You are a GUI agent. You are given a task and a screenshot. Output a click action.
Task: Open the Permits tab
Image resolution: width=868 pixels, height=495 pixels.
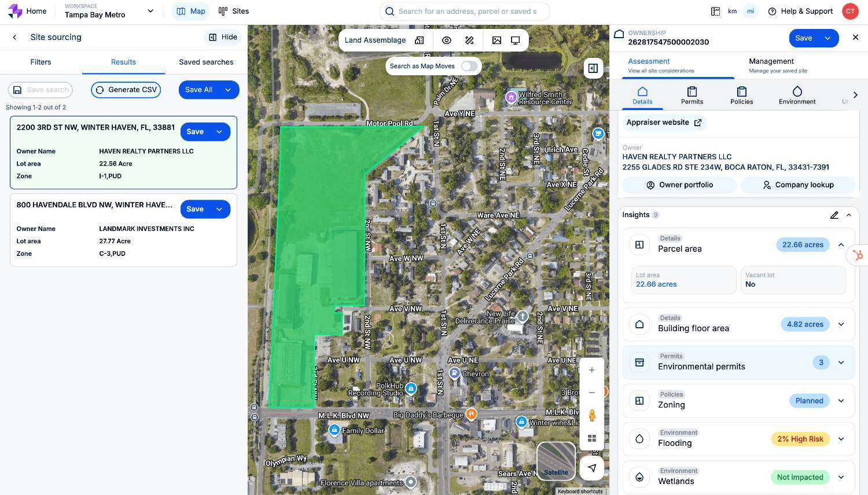click(692, 96)
